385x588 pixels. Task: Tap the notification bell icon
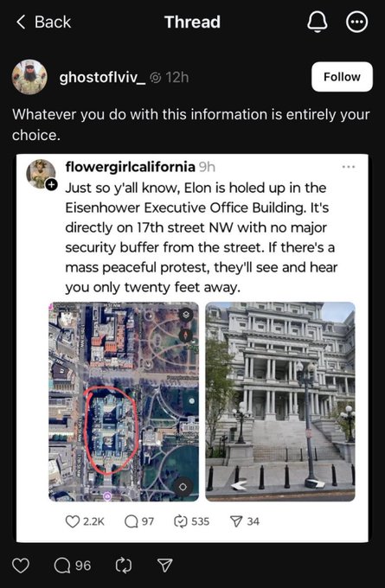pyautogui.click(x=317, y=22)
